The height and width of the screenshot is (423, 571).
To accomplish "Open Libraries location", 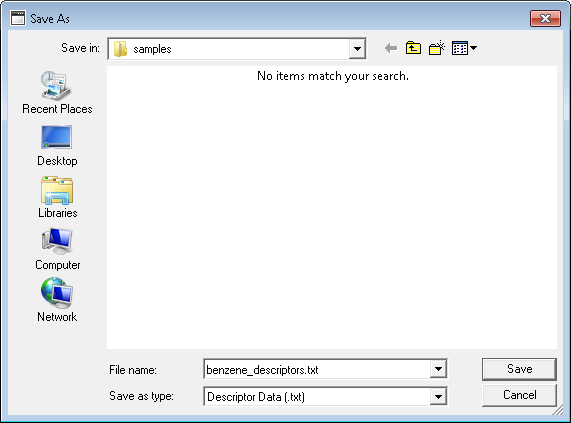I will pos(57,197).
